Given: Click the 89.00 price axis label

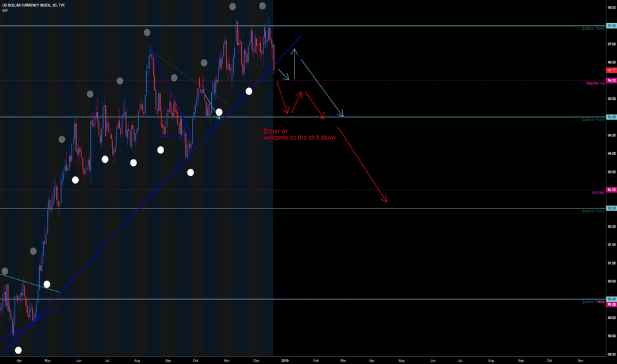Looking at the screenshot, I should (x=612, y=336).
